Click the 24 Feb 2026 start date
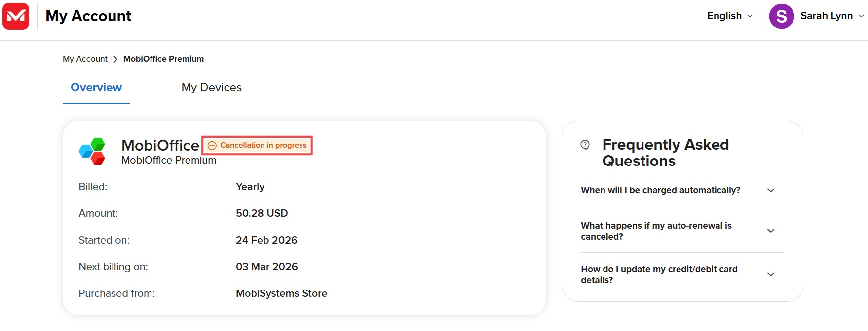868x331 pixels. pos(266,240)
